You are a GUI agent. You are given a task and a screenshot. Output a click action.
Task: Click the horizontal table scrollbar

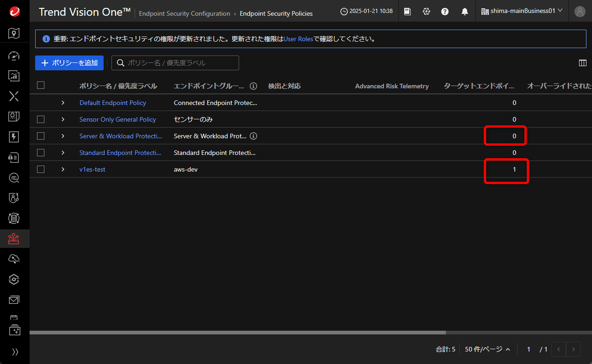point(238,332)
